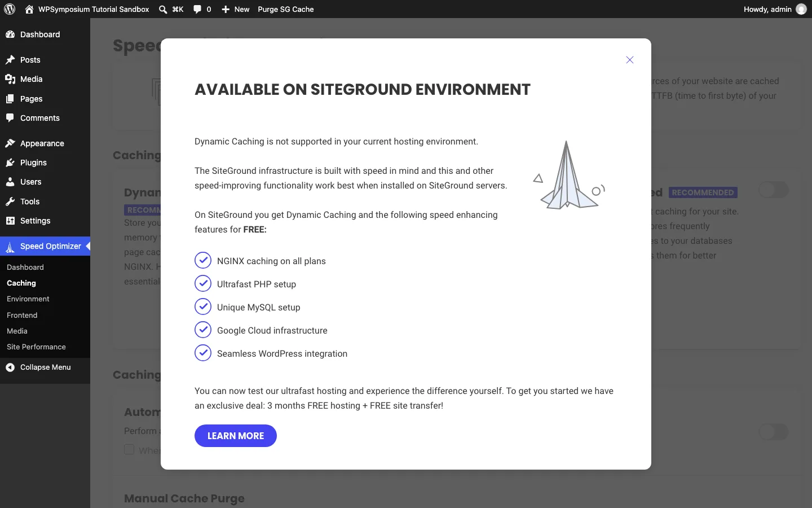812x508 pixels.
Task: Purge SG Cache from admin bar
Action: pos(286,9)
